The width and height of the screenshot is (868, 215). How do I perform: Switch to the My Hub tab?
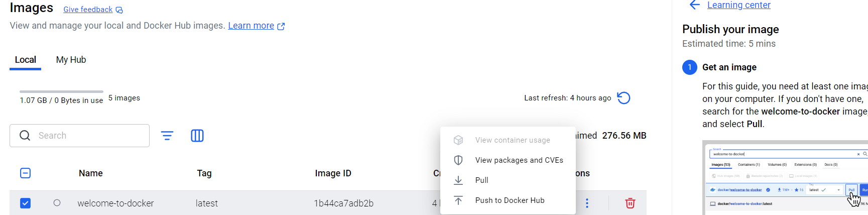tap(71, 60)
